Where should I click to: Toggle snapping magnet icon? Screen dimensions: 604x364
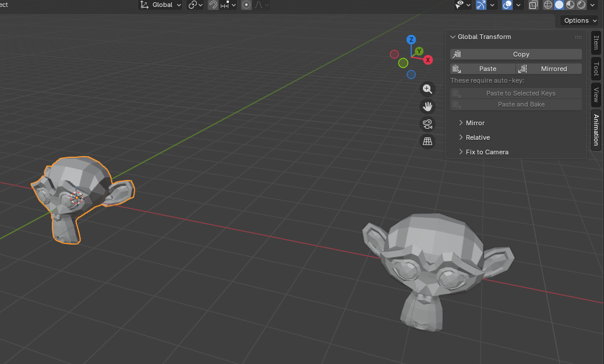click(213, 5)
